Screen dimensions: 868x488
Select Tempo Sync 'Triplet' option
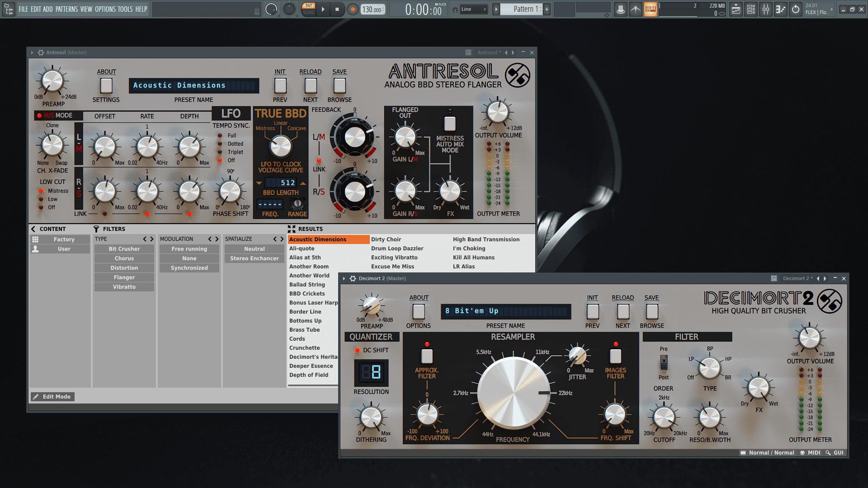pyautogui.click(x=220, y=152)
